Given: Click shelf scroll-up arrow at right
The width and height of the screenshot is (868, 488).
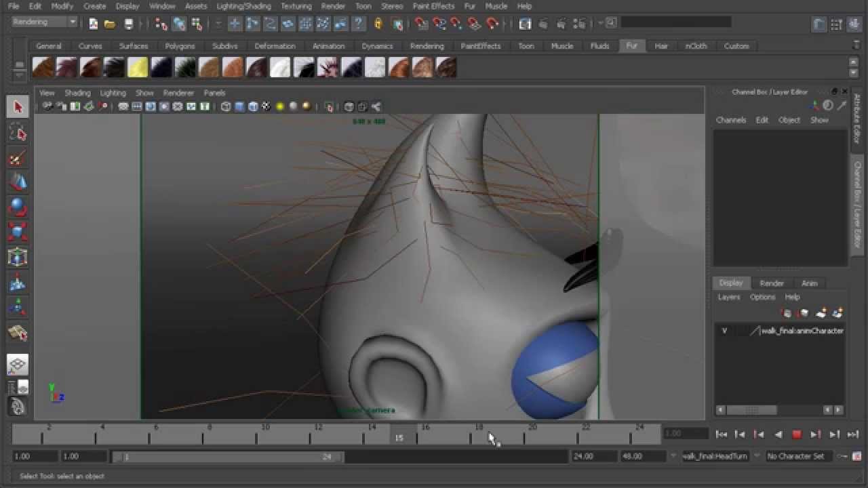Looking at the screenshot, I should click(x=854, y=61).
